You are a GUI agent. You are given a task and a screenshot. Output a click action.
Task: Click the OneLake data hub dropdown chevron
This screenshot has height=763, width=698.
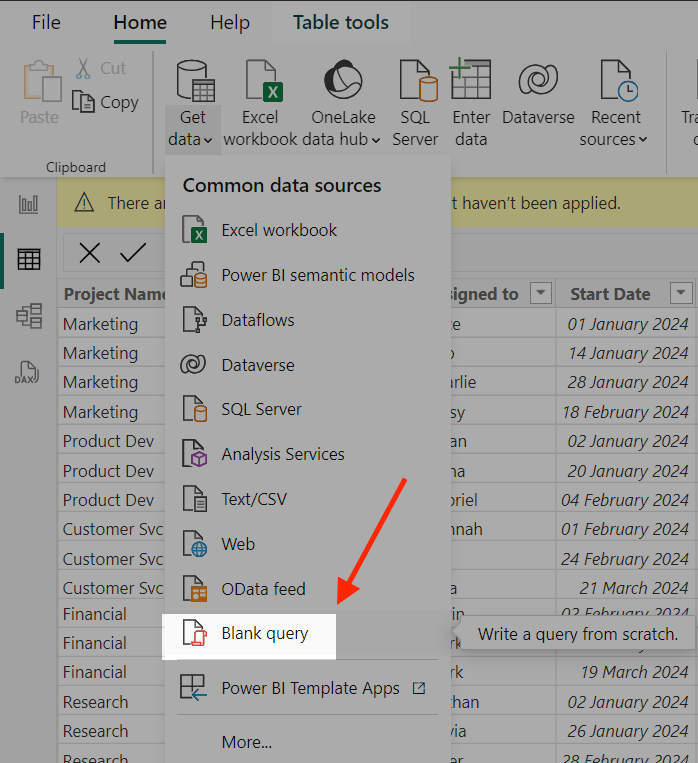point(376,140)
